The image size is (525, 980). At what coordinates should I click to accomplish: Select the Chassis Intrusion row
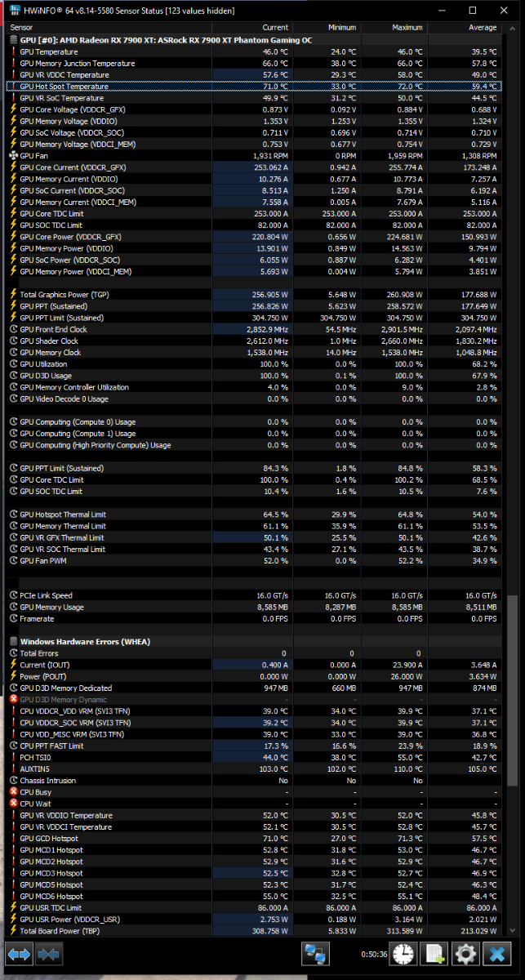(x=256, y=781)
